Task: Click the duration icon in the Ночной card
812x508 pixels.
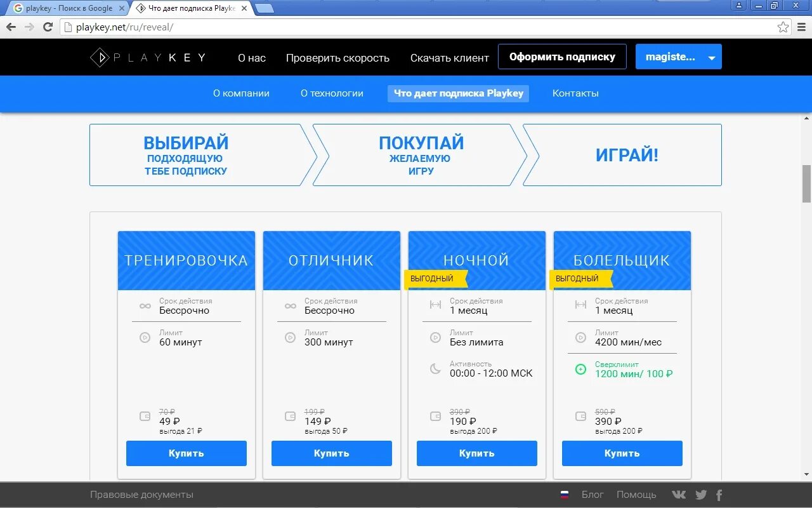Action: pos(435,305)
